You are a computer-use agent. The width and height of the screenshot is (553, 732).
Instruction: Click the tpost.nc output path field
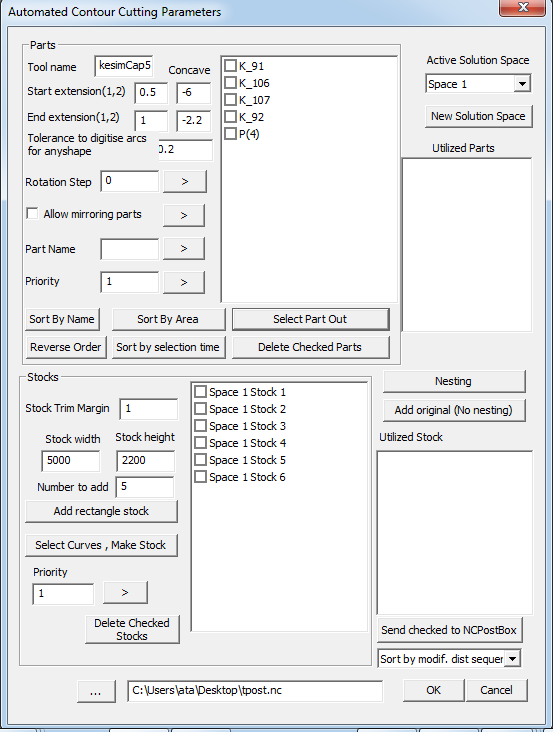255,691
